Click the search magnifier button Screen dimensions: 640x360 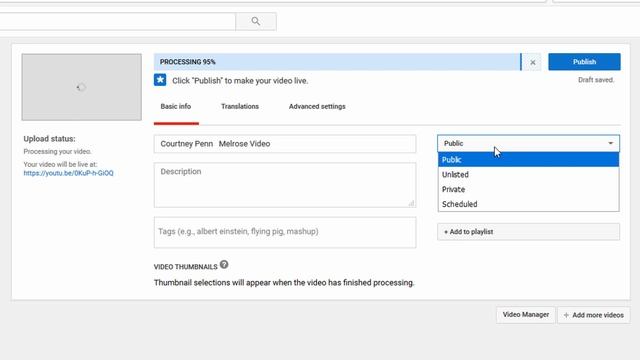(256, 21)
